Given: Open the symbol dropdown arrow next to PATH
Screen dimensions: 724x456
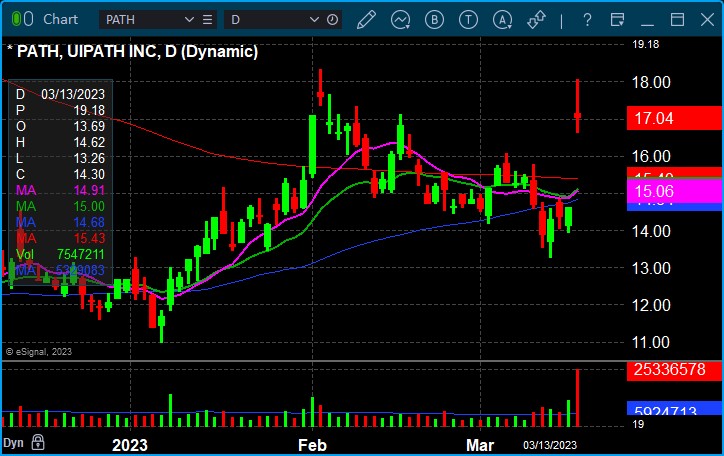Looking at the screenshot, I should pyautogui.click(x=189, y=20).
